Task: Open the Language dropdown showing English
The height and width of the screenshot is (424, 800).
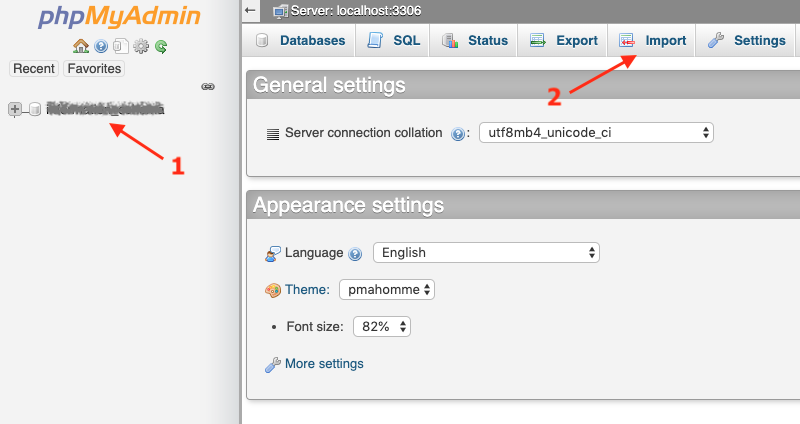Action: (486, 253)
